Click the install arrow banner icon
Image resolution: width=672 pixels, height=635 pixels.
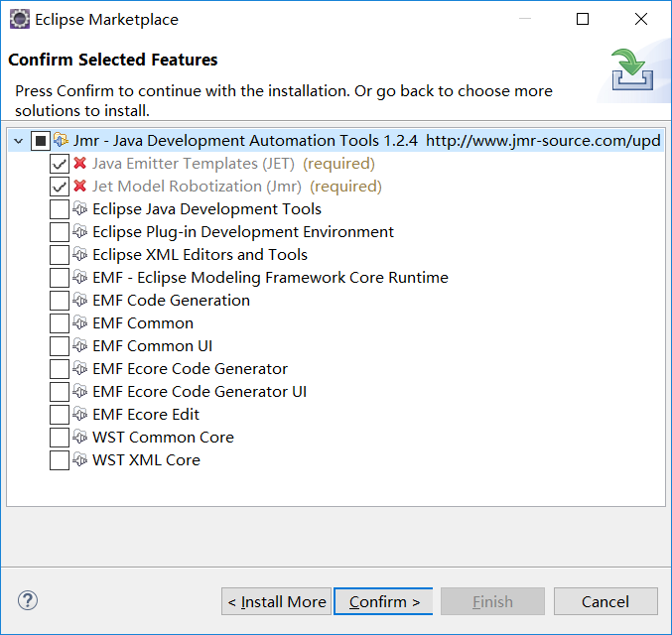632,69
